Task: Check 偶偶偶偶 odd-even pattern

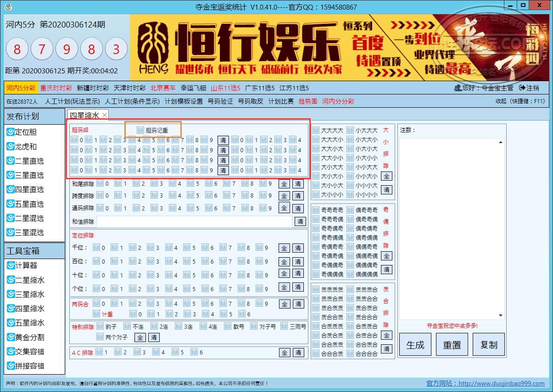Action: (x=350, y=274)
